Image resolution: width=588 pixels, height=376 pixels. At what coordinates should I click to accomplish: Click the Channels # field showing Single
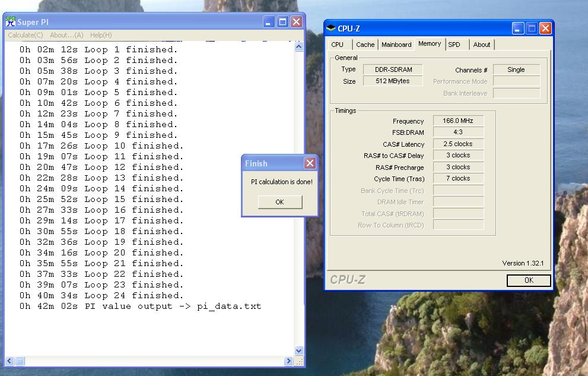[516, 69]
